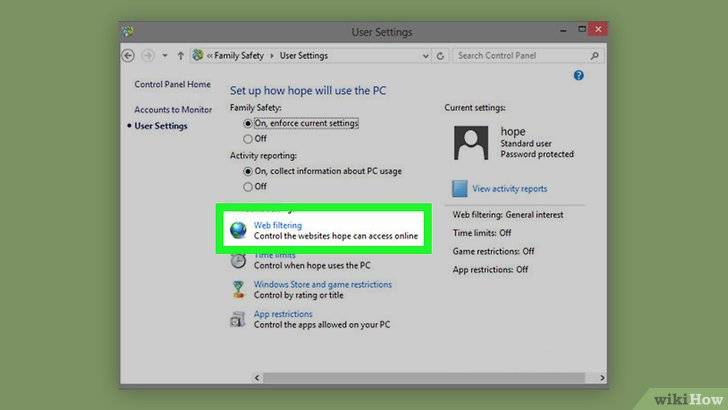
Task: Turn Family Safety Off
Action: tap(247, 139)
